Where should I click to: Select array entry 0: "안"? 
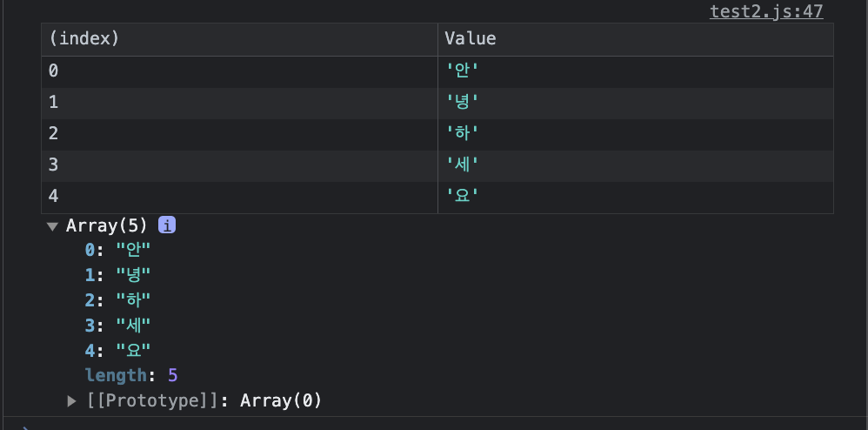[118, 251]
